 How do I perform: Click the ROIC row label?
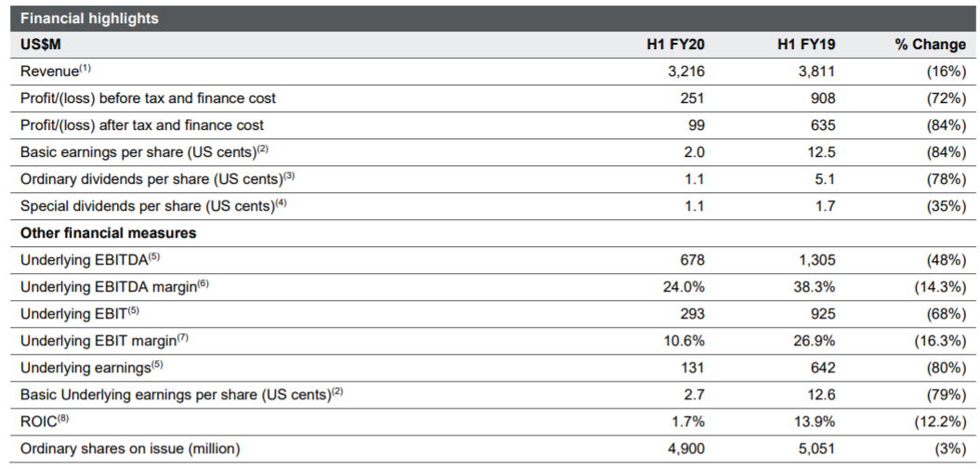coord(45,421)
